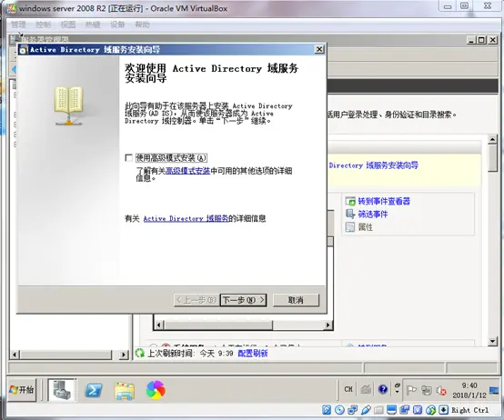Open the language bar options dropdown arrow
The height and width of the screenshot is (420, 504).
point(397,392)
